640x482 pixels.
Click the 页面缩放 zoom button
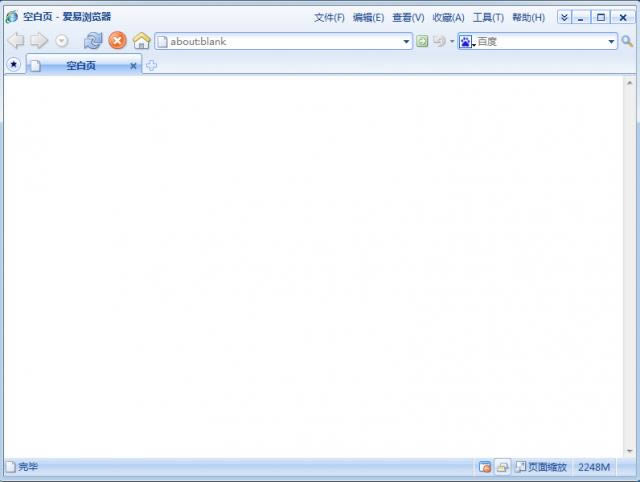541,467
